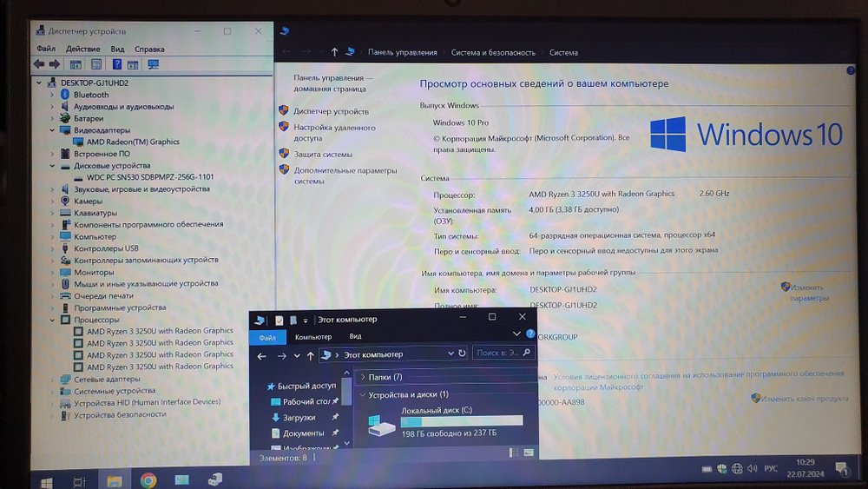Go to Панель управления домашняя страница
The width and height of the screenshot is (868, 489).
pyautogui.click(x=332, y=83)
